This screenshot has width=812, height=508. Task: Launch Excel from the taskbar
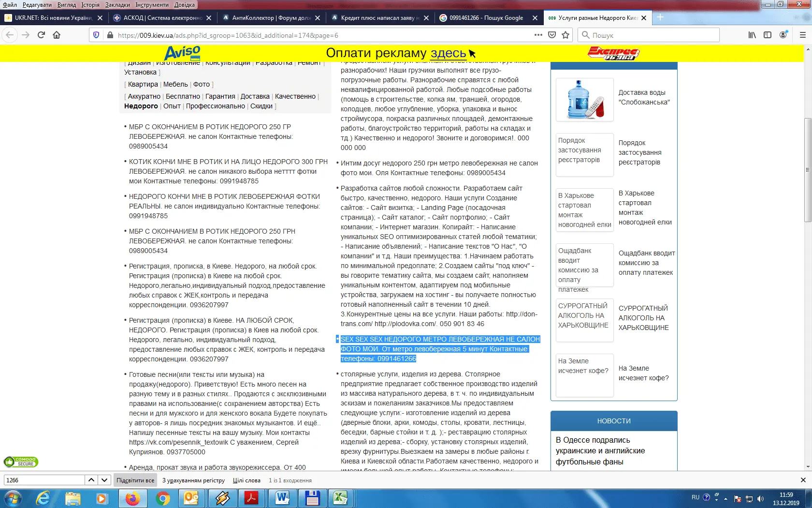341,498
